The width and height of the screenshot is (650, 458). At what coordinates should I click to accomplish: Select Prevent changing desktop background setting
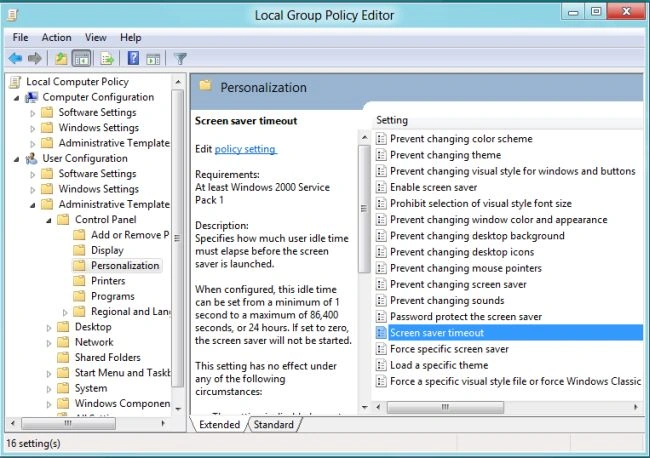point(477,236)
